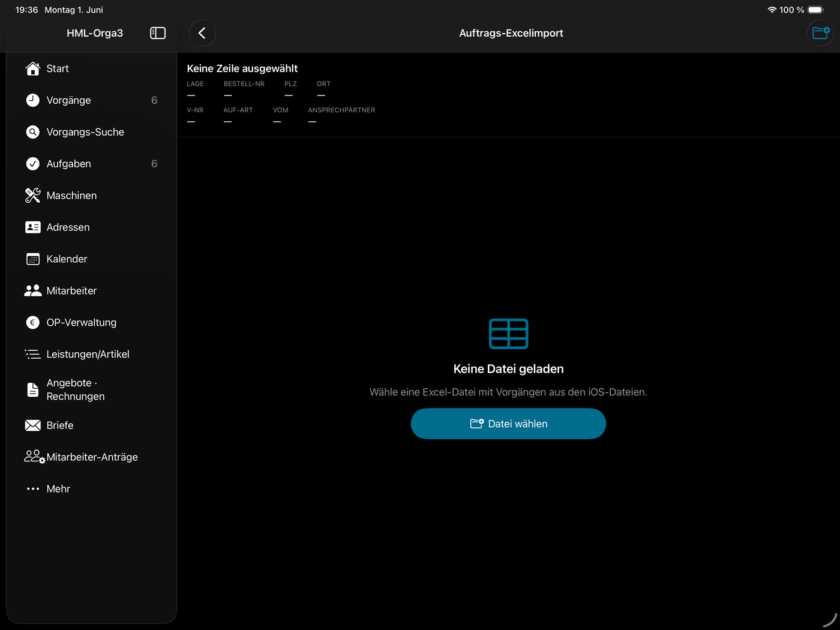Image resolution: width=840 pixels, height=630 pixels.
Task: Click the BESTELL-NR field label
Action: (x=244, y=84)
